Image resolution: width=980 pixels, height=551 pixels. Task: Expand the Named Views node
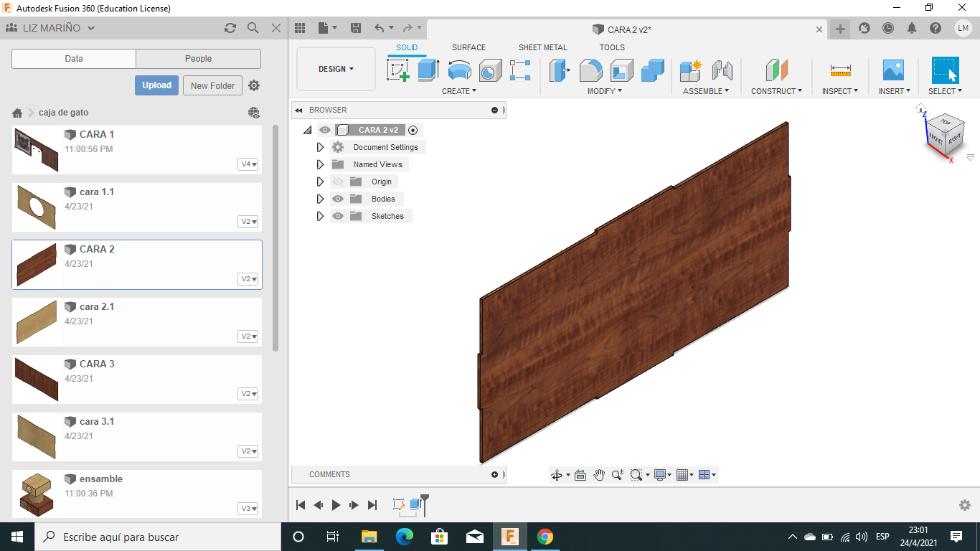coord(321,164)
